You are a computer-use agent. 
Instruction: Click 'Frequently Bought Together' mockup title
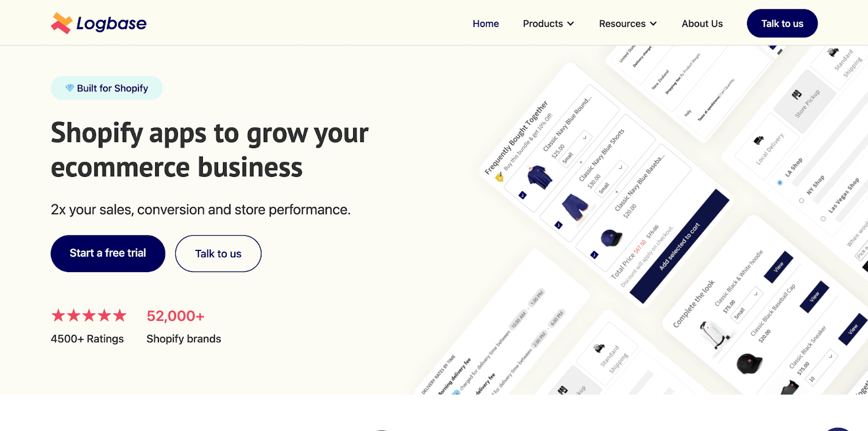(x=516, y=137)
